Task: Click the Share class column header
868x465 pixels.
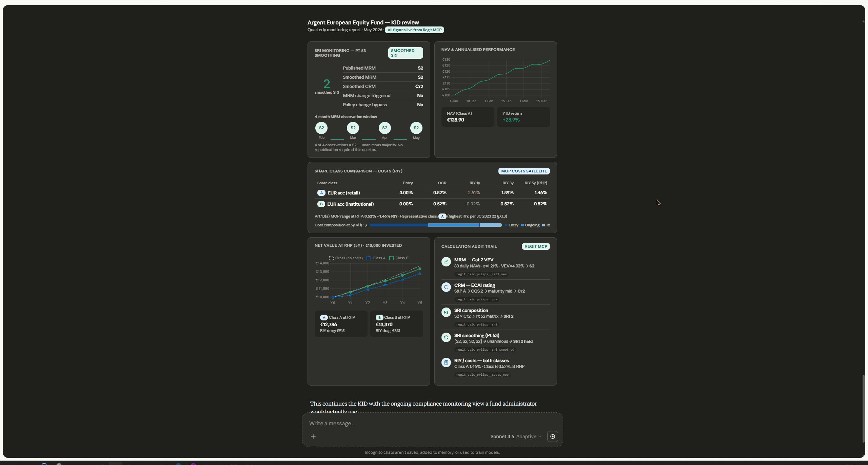Action: pyautogui.click(x=327, y=183)
